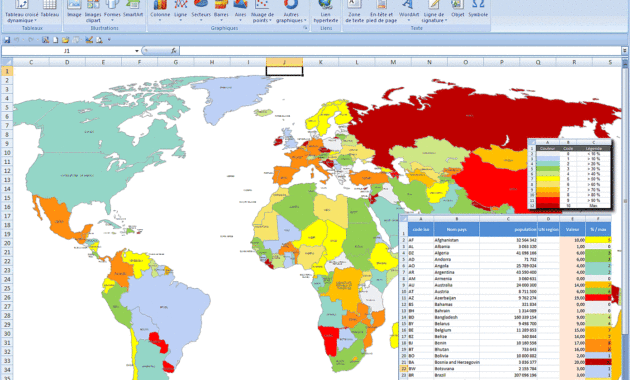630x380 pixels.
Task: Insert a Lien hypertexte
Action: 326,11
